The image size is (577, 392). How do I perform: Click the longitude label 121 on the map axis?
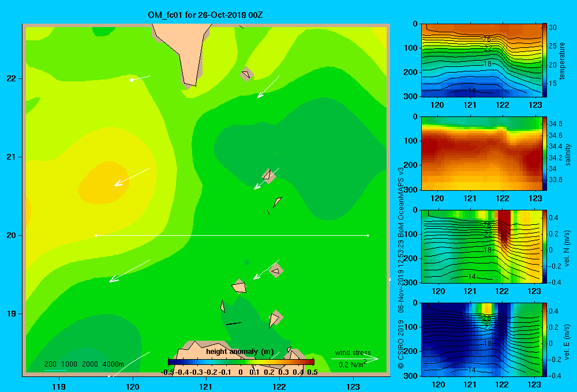coord(206,386)
